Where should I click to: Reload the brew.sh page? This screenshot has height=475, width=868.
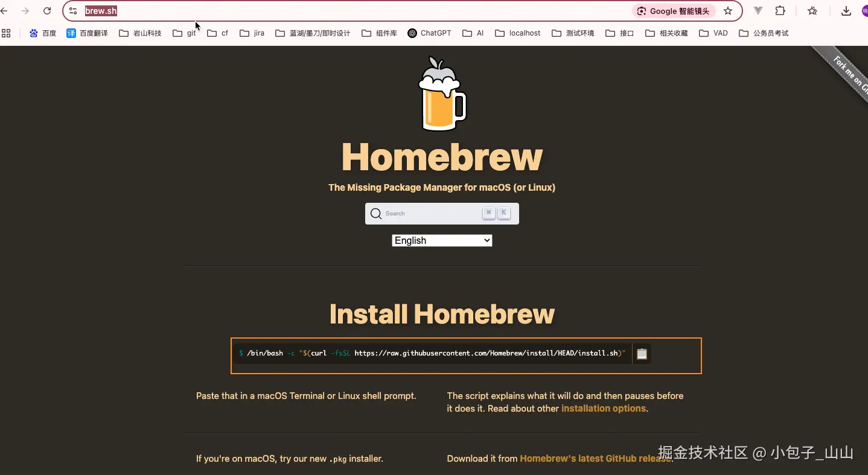(47, 11)
